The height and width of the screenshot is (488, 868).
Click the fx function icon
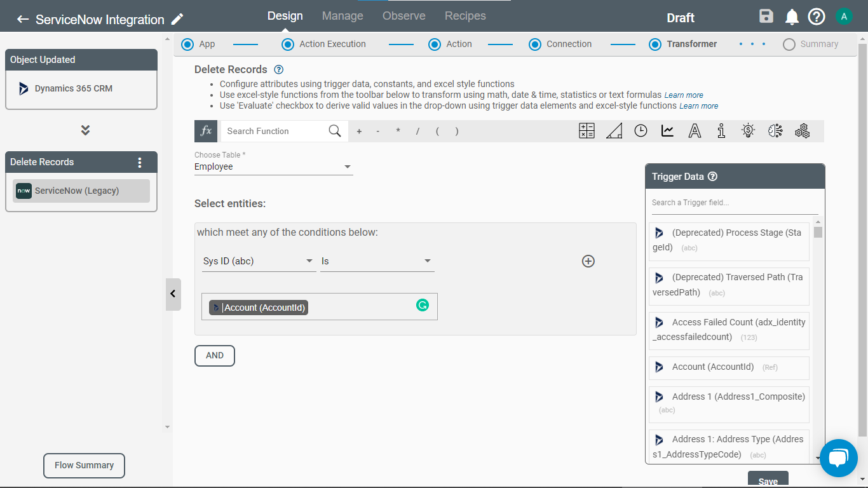click(206, 131)
